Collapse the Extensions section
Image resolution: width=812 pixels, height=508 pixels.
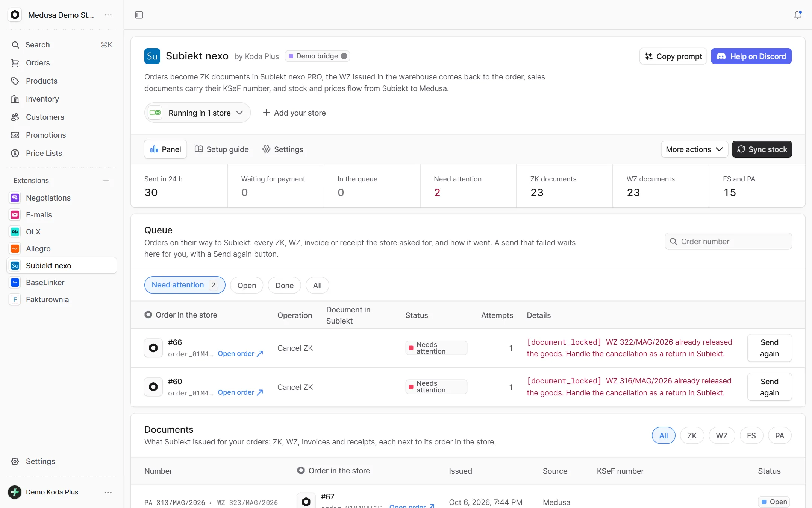tap(106, 181)
